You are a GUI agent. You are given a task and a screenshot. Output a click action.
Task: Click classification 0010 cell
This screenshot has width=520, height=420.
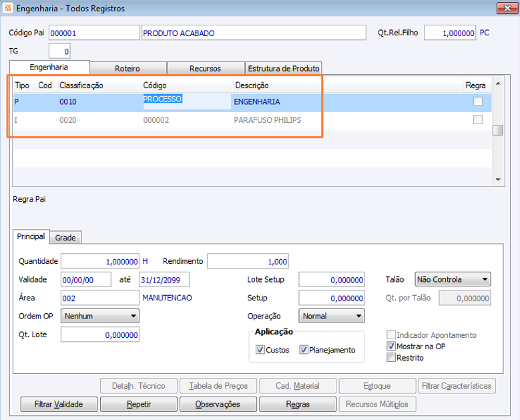(68, 101)
